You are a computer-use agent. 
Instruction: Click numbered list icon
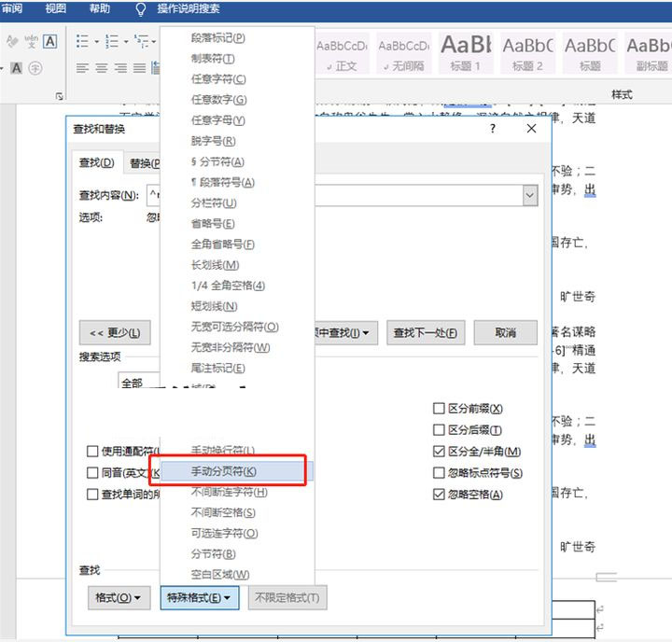(112, 41)
